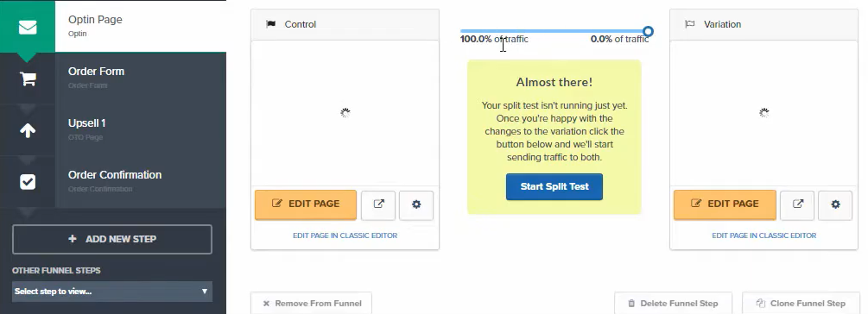Open Control page preview in new window

pos(378,205)
